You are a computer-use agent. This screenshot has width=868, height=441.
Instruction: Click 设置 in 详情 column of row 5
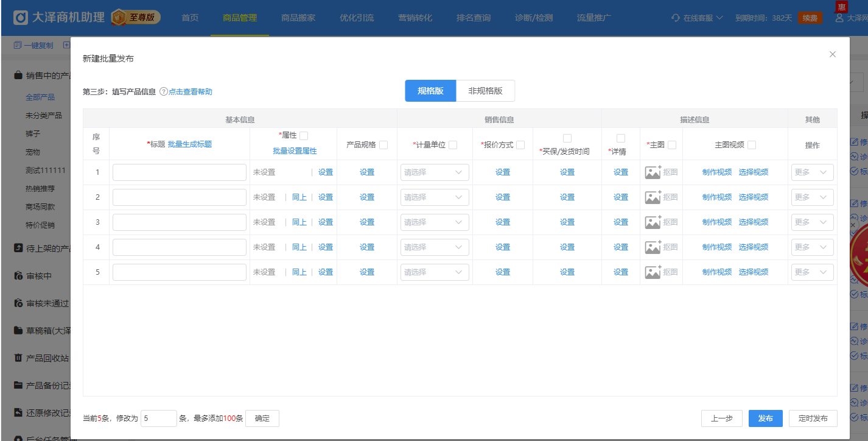tap(621, 272)
